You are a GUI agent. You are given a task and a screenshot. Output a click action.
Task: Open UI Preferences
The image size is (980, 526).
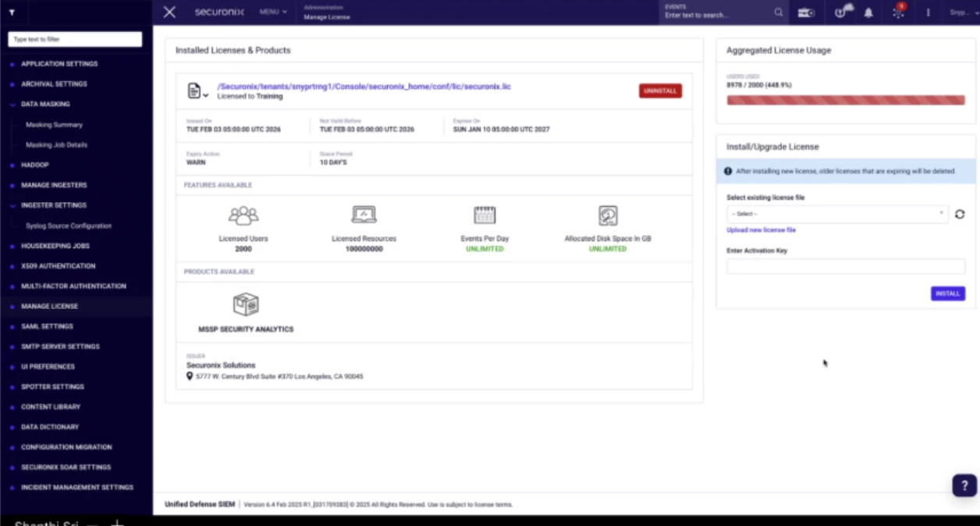48,367
